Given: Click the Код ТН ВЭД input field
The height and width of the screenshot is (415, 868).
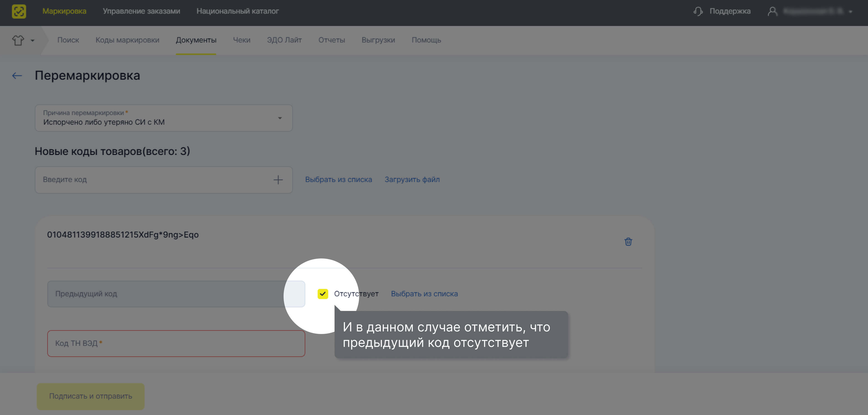Looking at the screenshot, I should [x=176, y=343].
